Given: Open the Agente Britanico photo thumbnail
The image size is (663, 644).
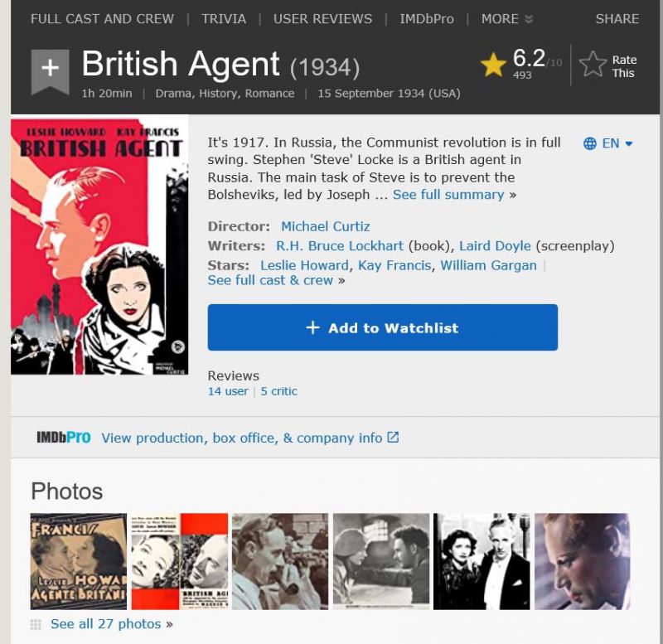Looking at the screenshot, I should point(78,561).
